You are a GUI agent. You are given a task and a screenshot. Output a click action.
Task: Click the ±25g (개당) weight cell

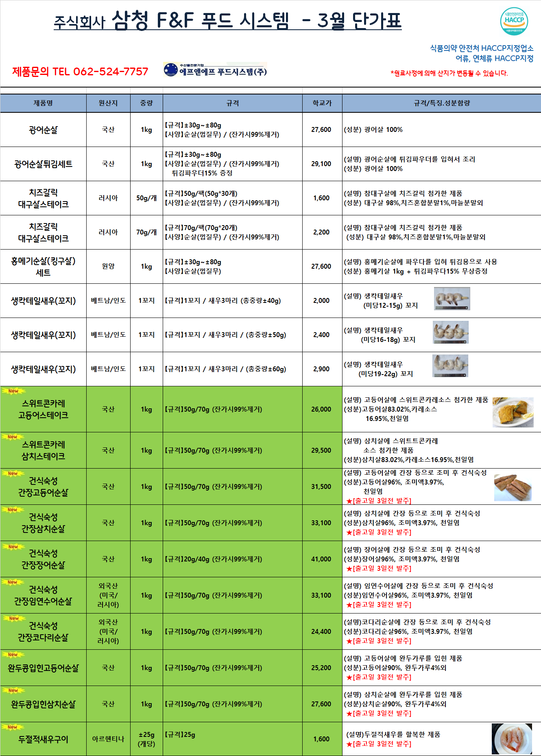(x=146, y=739)
